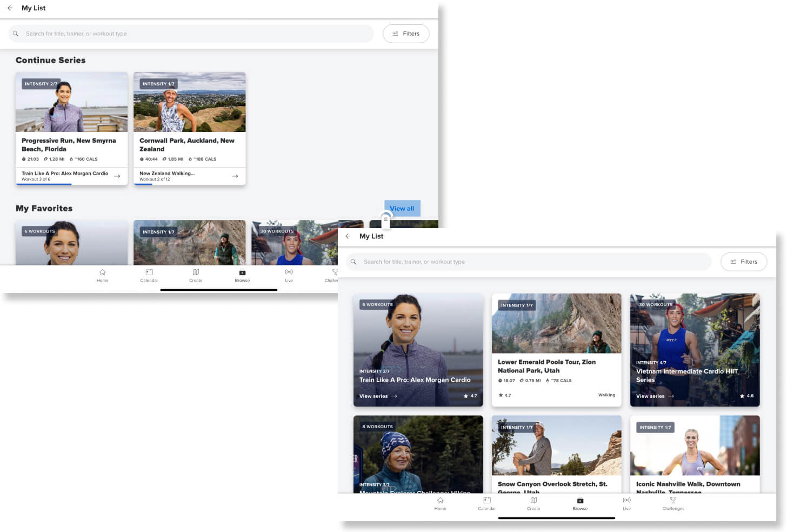Open the Iconic Nashville Walk workout image
787x532 pixels.
point(695,445)
